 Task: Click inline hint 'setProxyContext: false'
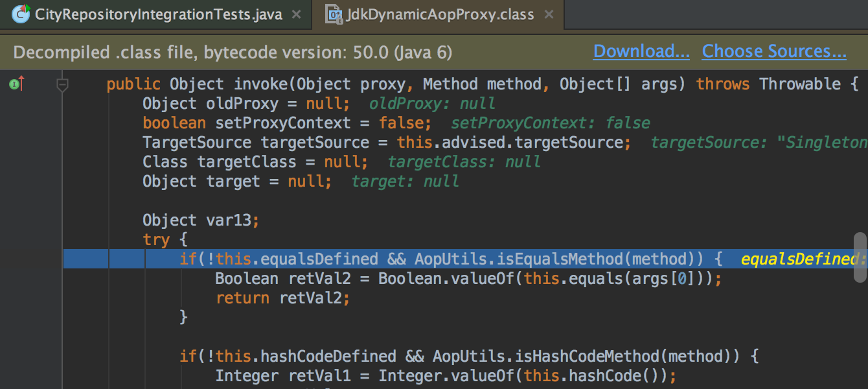pos(551,123)
